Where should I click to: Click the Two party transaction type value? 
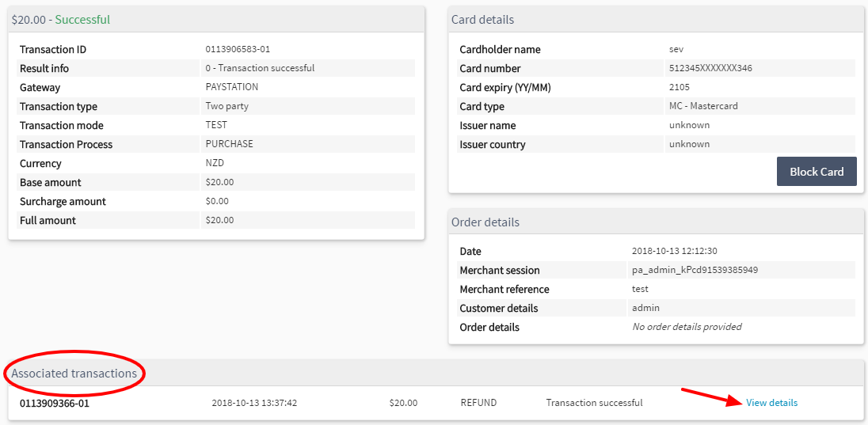[227, 106]
